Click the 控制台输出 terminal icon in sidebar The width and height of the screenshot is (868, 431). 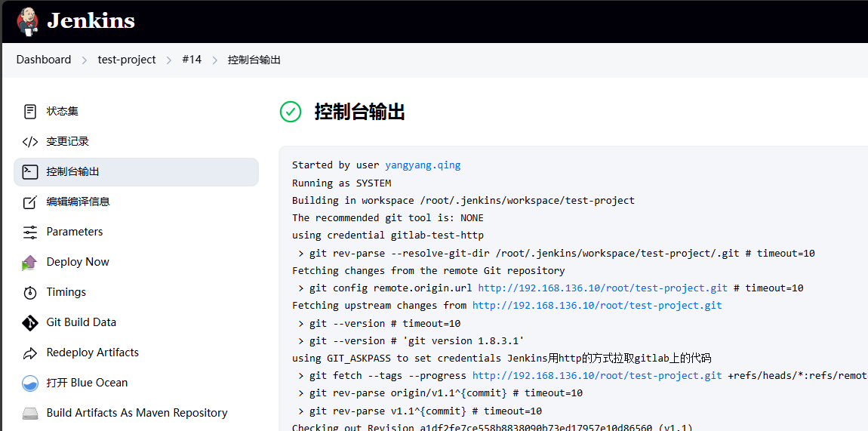point(30,171)
